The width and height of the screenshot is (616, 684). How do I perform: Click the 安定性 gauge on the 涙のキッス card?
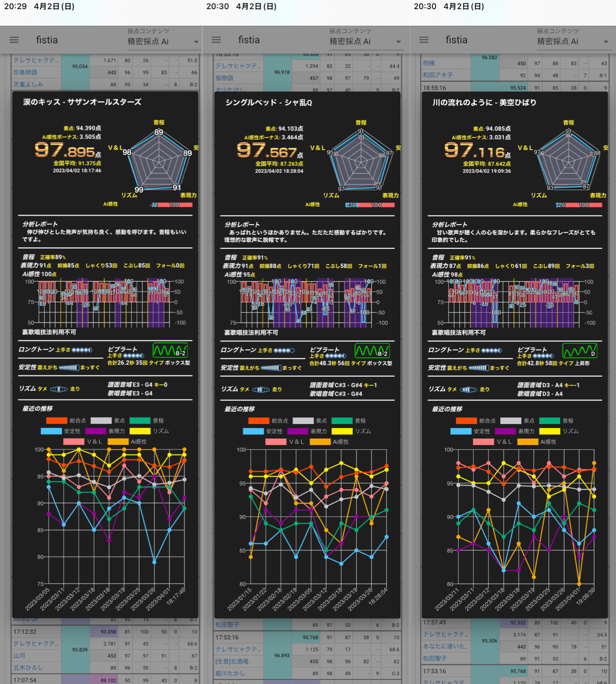(69, 368)
